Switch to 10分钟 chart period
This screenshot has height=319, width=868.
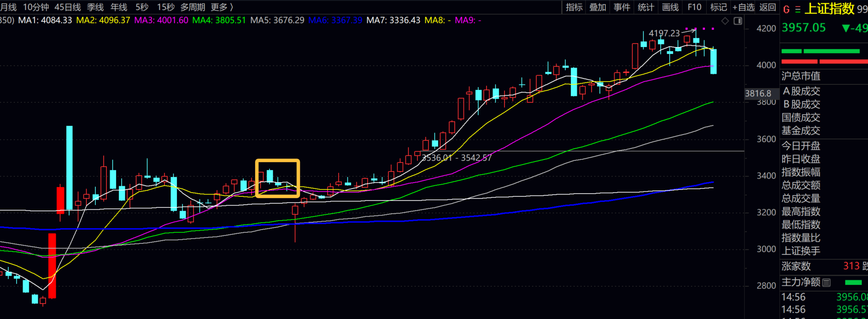pos(35,7)
